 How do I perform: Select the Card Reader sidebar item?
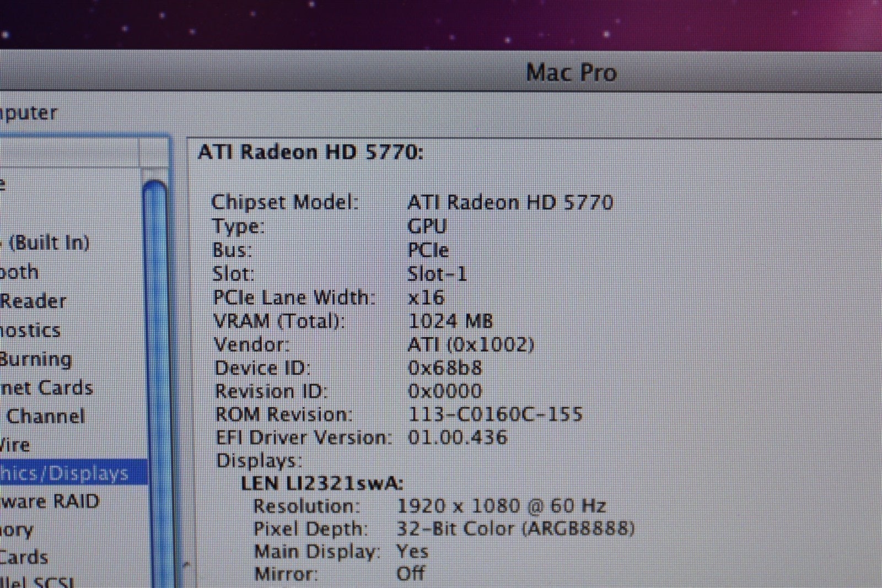(x=33, y=301)
